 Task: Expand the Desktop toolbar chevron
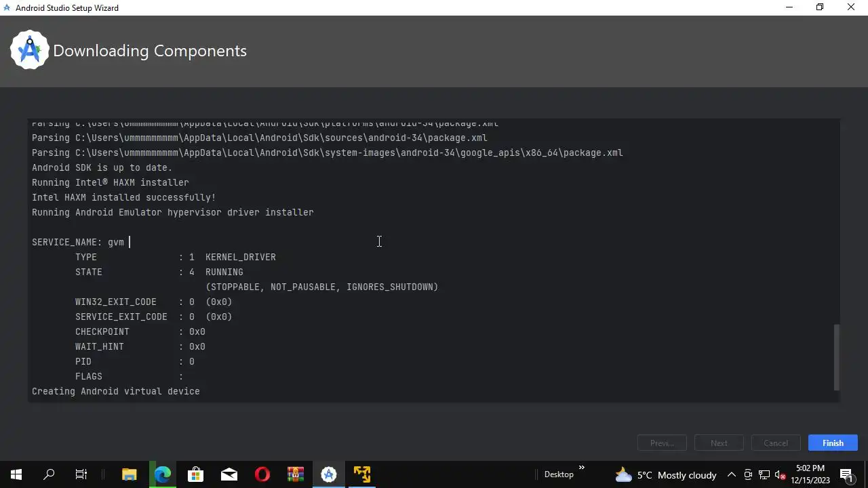click(581, 468)
